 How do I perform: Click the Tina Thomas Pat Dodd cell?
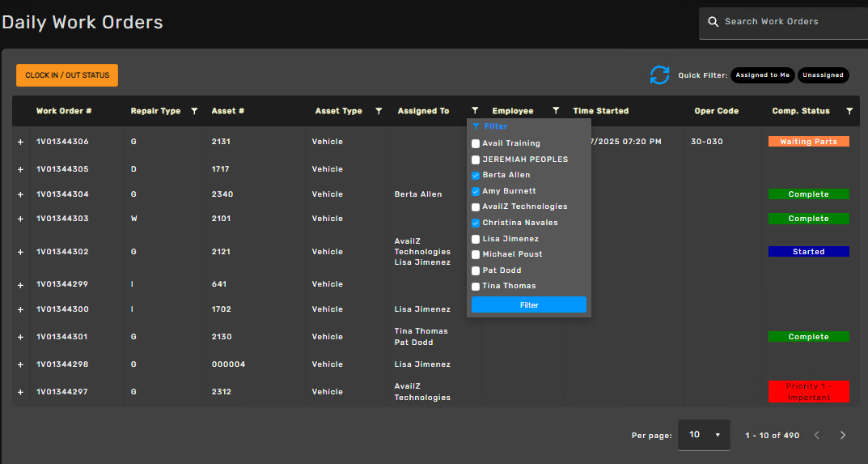pyautogui.click(x=421, y=337)
